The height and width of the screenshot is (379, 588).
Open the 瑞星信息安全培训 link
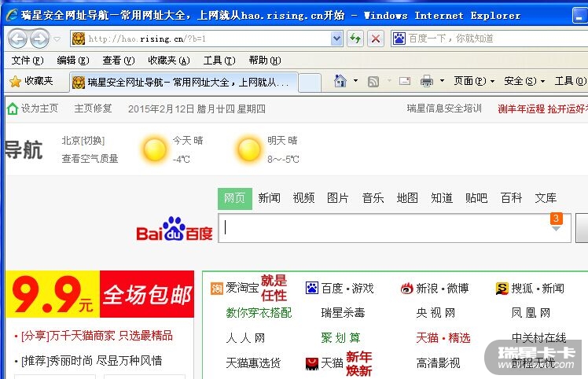(x=444, y=109)
